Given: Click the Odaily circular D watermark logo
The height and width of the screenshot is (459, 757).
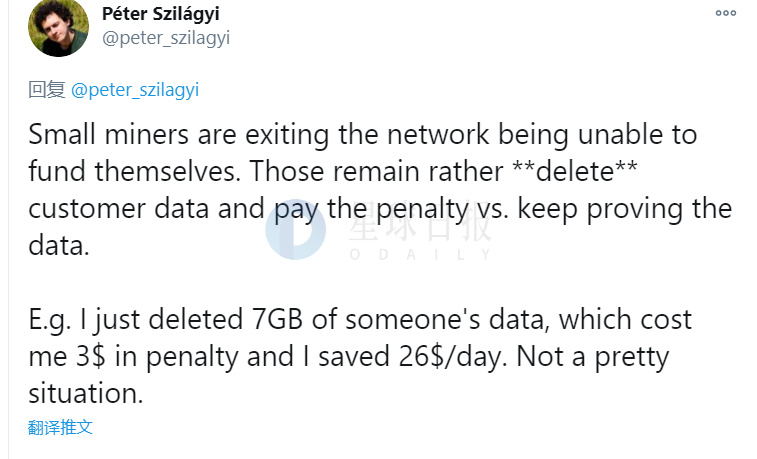Looking at the screenshot, I should 296,229.
